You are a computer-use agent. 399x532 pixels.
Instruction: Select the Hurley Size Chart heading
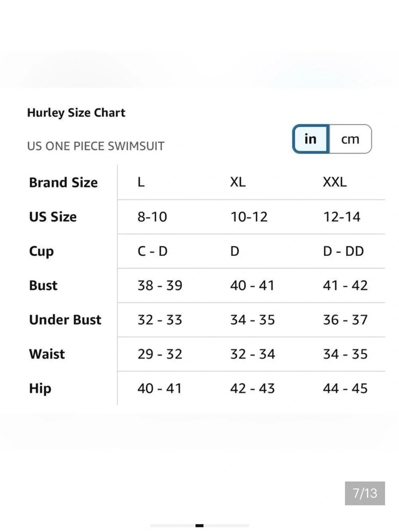[x=76, y=113]
